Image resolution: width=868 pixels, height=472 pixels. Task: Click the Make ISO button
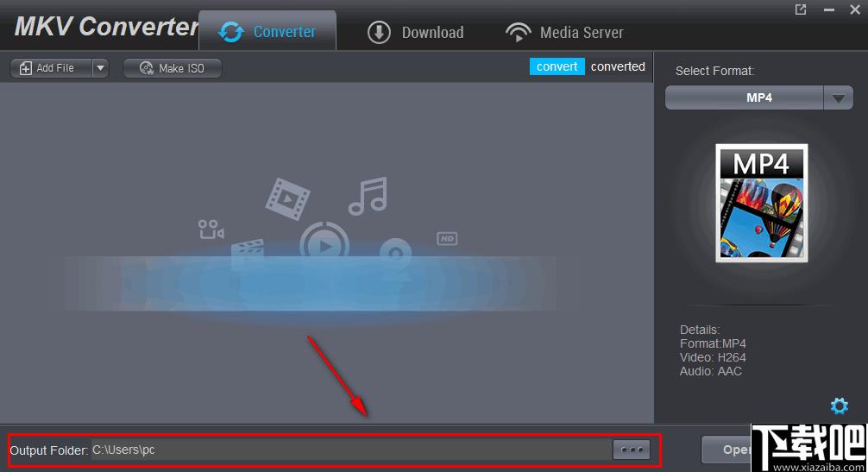(x=173, y=68)
